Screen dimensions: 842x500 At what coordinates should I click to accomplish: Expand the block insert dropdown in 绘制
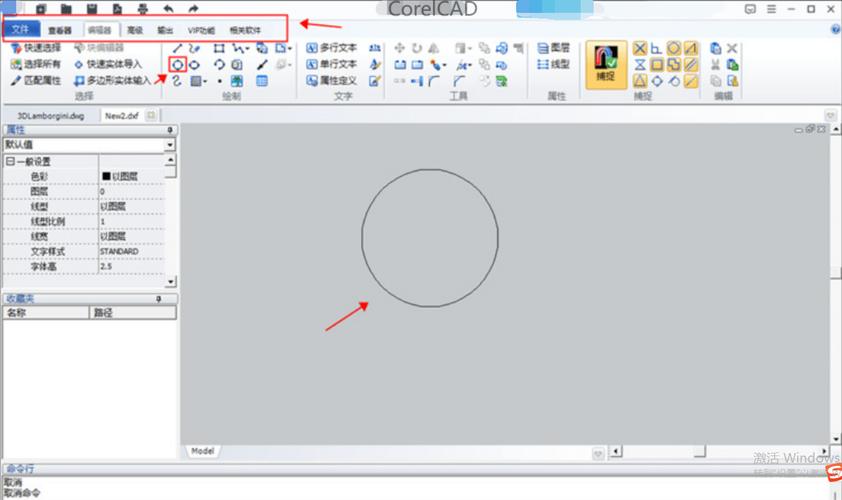click(290, 49)
